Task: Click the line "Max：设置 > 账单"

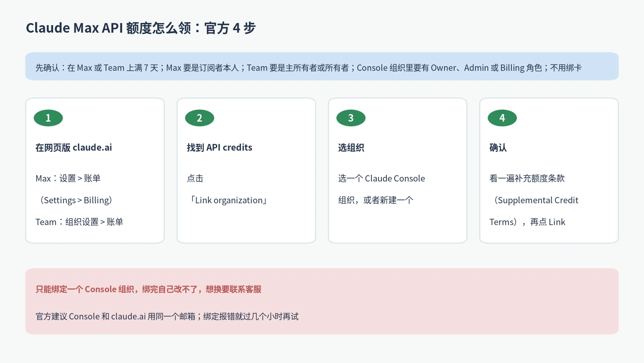Action: coord(68,179)
